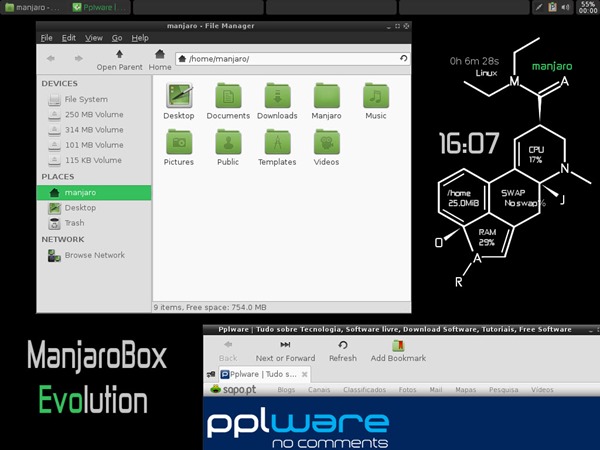Open the Edit menu
The height and width of the screenshot is (450, 600).
coord(69,38)
